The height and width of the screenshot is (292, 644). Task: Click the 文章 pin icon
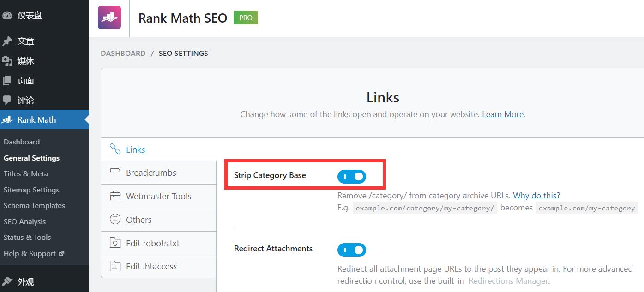7,41
